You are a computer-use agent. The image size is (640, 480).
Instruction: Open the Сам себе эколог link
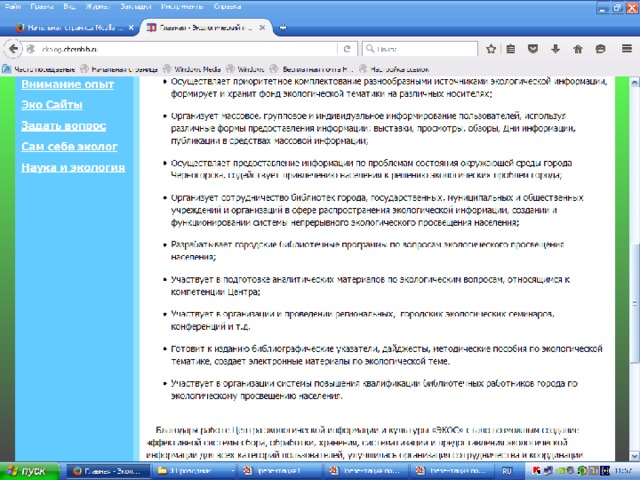(x=69, y=147)
